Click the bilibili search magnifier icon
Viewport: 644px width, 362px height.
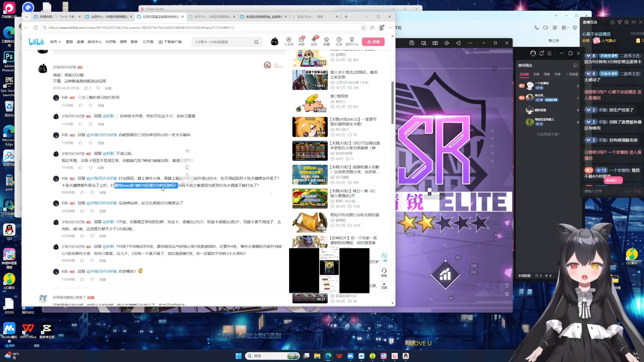(256, 42)
